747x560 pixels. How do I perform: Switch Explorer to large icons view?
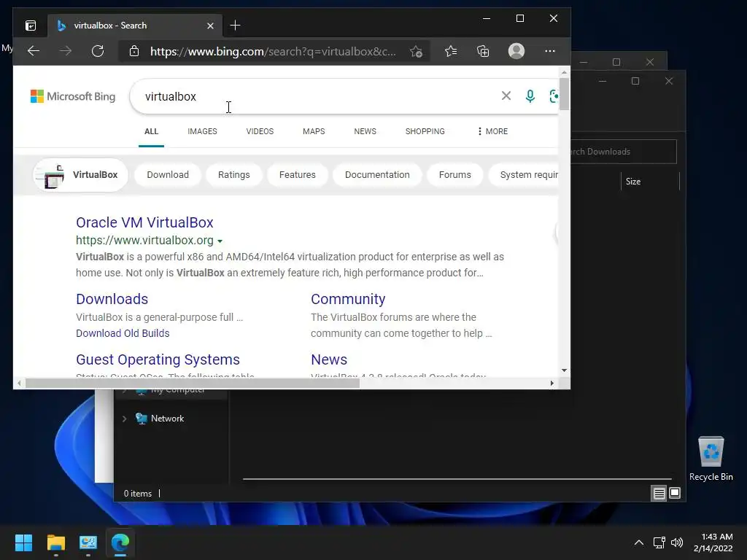[x=675, y=493]
